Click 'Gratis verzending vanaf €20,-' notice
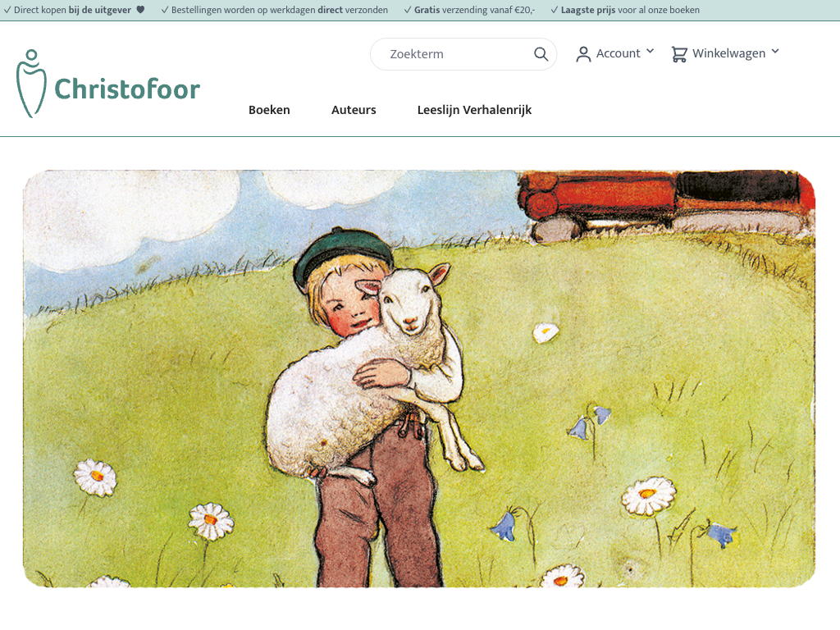 pyautogui.click(x=474, y=10)
